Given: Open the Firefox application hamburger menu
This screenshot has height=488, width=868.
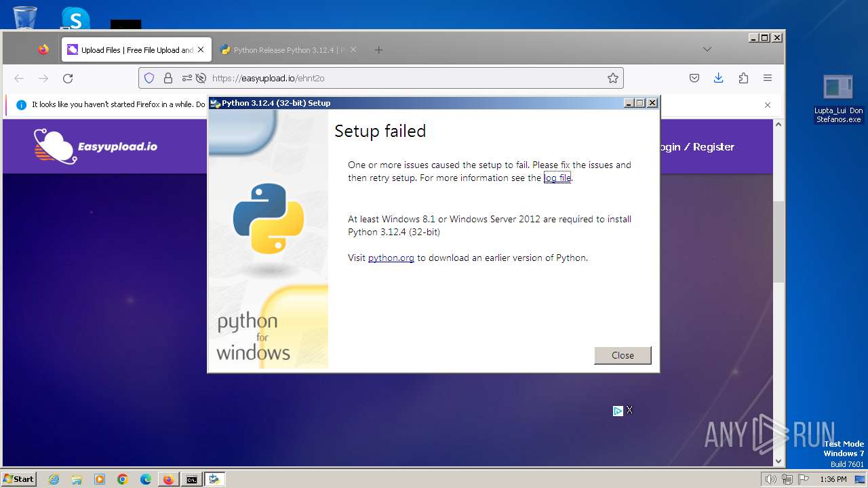Looking at the screenshot, I should tap(768, 78).
